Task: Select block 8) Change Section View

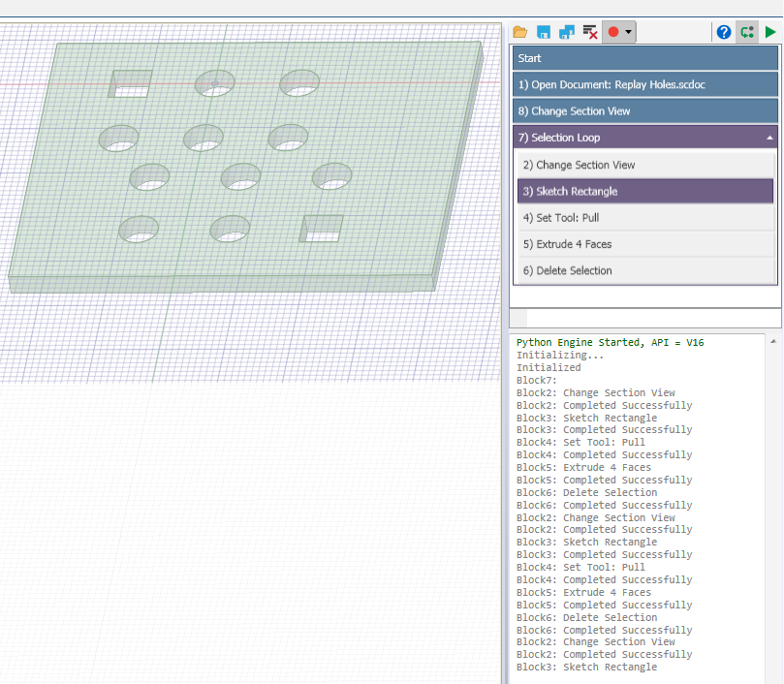Action: tap(645, 111)
